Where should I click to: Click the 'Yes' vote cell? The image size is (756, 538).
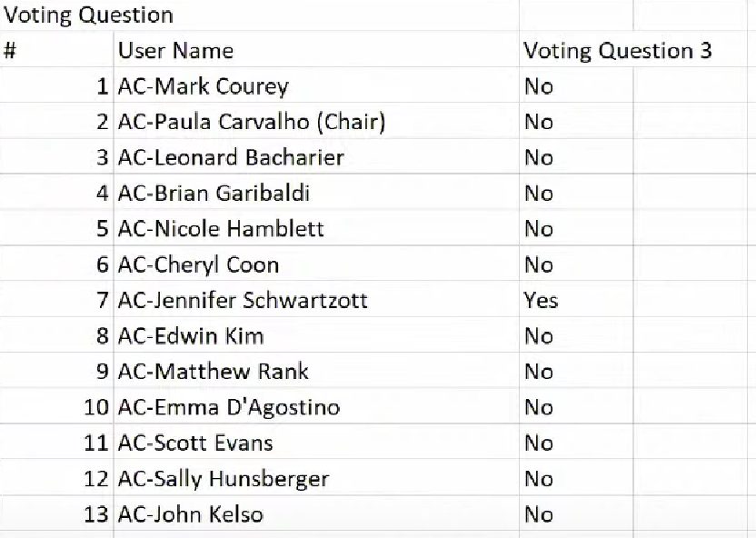point(541,300)
